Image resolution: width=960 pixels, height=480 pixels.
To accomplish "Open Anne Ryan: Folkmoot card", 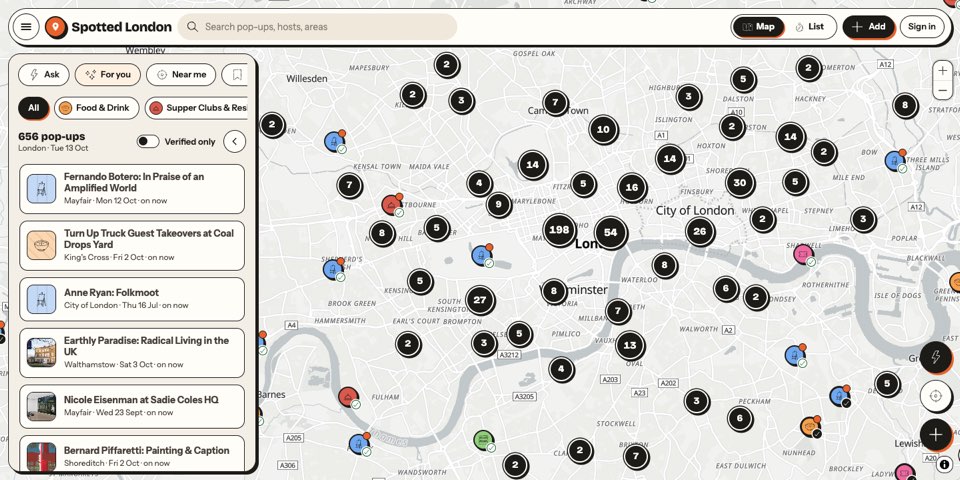I will [132, 299].
